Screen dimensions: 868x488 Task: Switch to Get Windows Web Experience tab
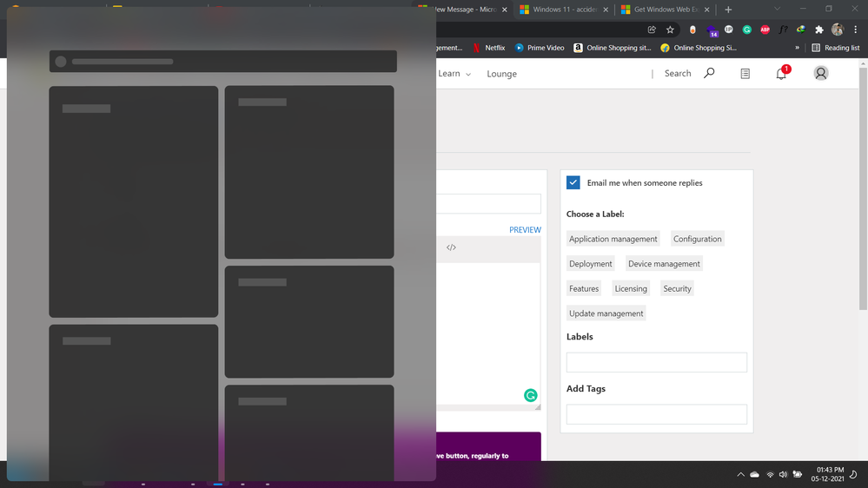[666, 10]
